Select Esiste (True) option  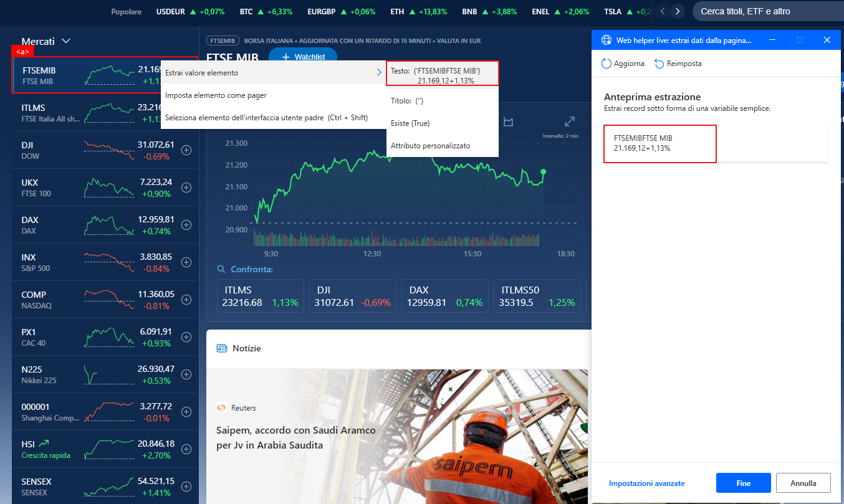click(x=443, y=123)
